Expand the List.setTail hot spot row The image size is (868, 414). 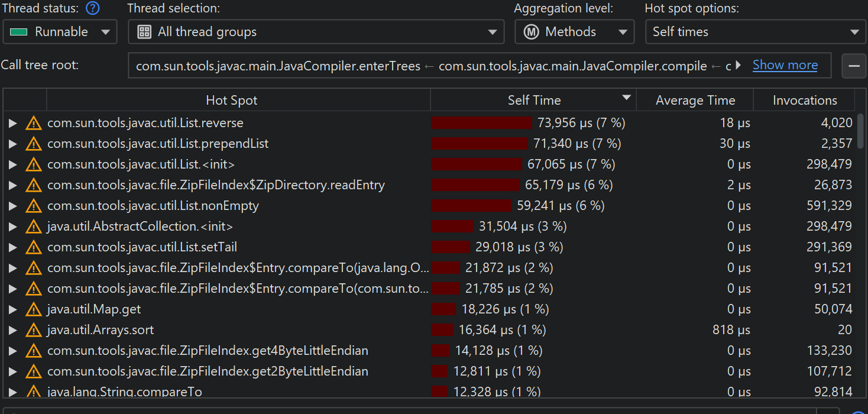[12, 247]
